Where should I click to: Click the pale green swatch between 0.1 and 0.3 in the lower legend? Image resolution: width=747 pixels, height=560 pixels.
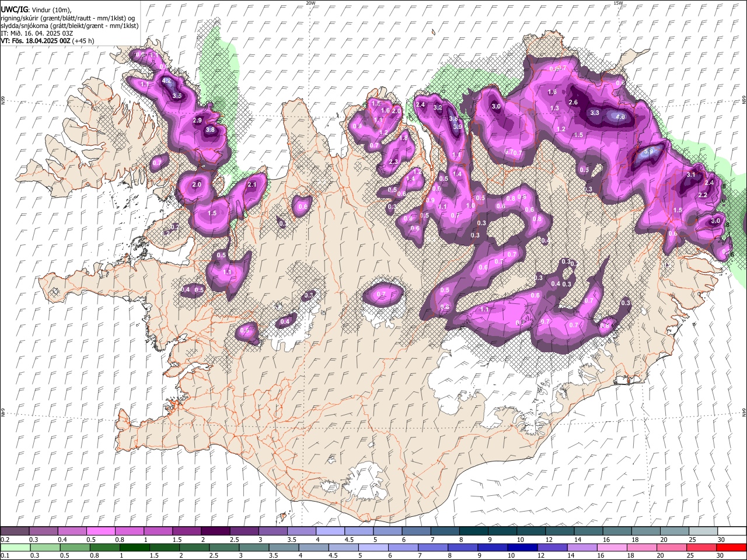pyautogui.click(x=15, y=547)
